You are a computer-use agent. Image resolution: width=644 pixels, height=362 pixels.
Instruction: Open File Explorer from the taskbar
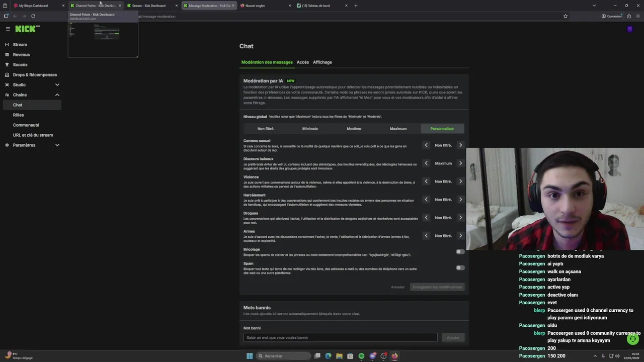pos(340,356)
